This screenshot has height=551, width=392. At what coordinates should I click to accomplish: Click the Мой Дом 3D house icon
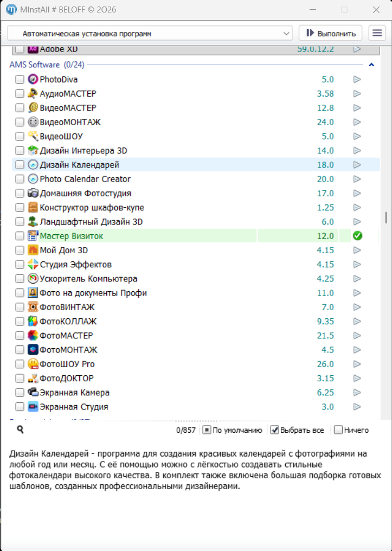(33, 250)
